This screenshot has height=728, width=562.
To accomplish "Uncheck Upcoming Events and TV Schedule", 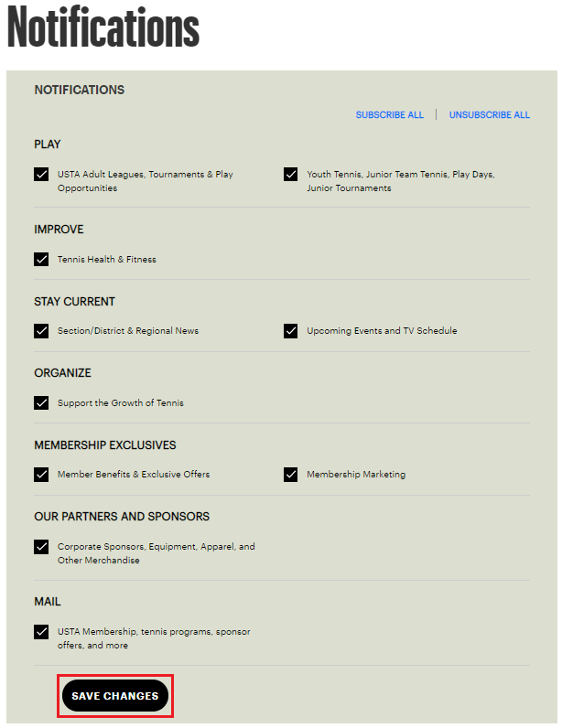I will point(290,330).
